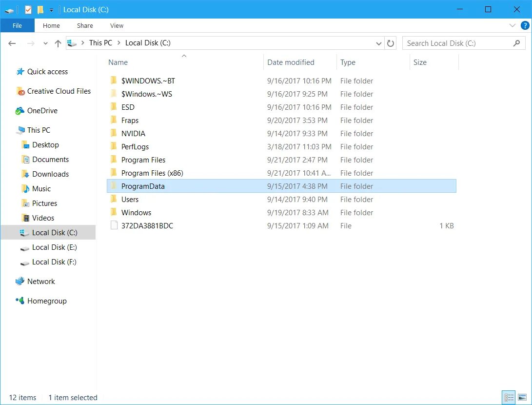The image size is (532, 405).
Task: Select the $Windows.~WS folder
Action: (x=282, y=94)
